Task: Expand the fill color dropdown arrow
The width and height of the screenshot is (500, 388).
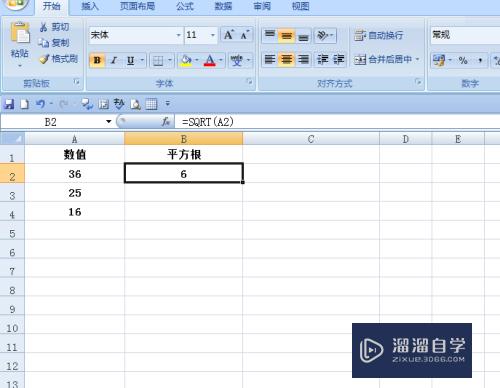Action: coord(197,61)
